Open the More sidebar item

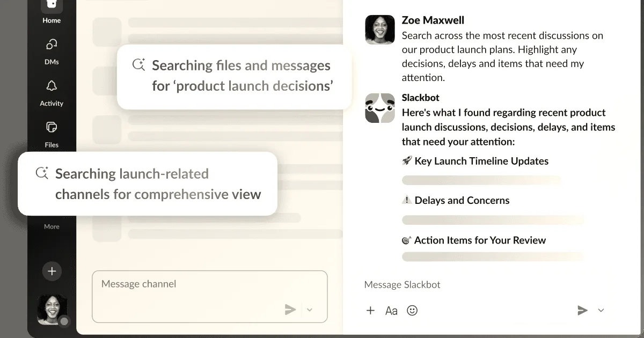tap(52, 226)
